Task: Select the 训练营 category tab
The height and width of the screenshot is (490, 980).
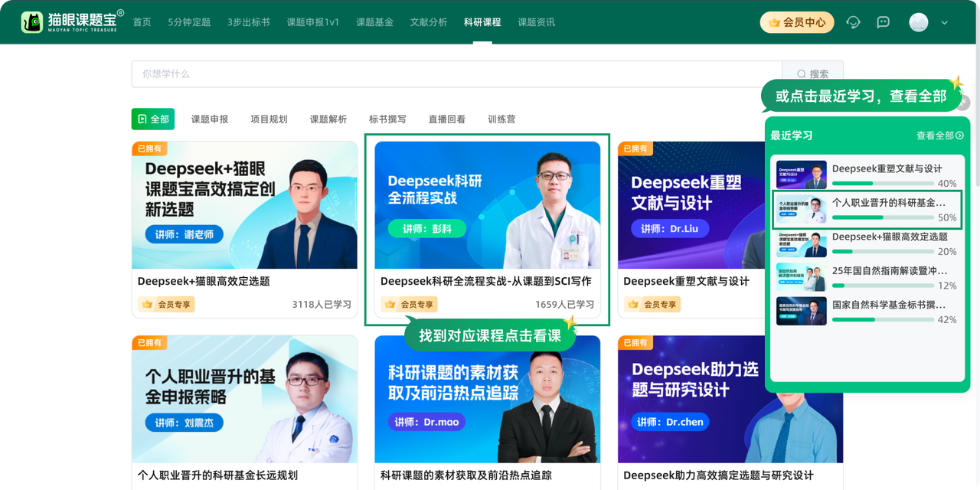Action: (x=501, y=119)
